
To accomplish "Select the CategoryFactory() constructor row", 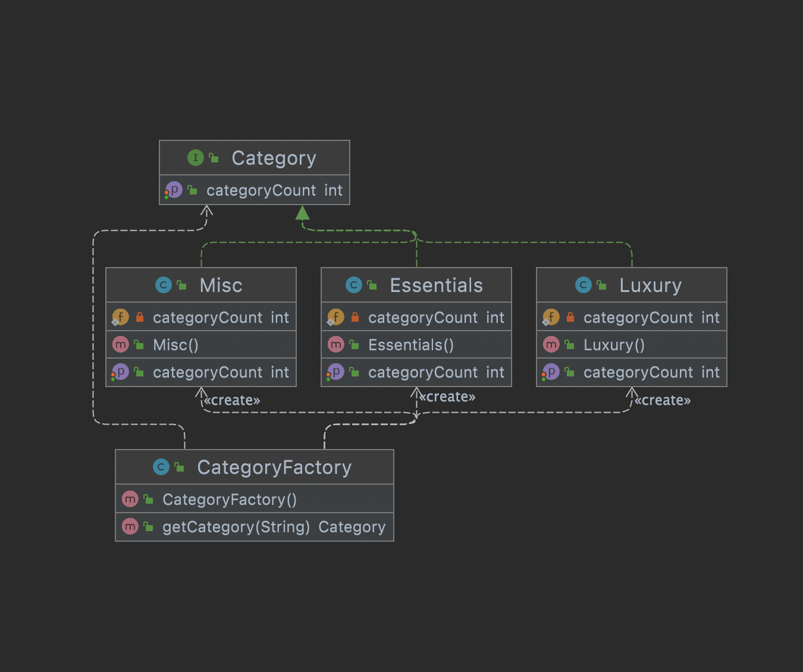I will (x=230, y=499).
